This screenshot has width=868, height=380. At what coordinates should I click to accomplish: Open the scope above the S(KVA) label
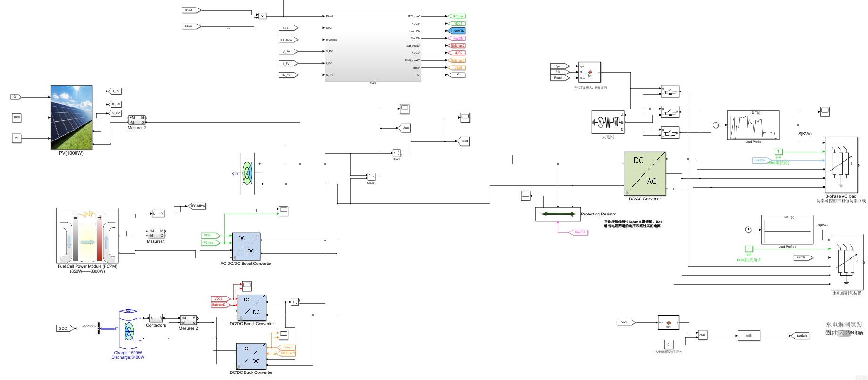(825, 112)
